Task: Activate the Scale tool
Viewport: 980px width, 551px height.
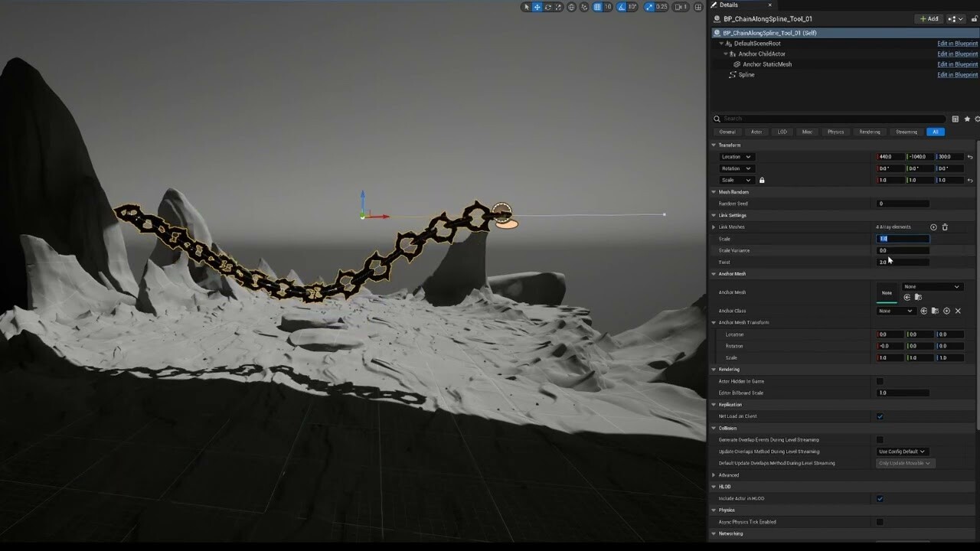Action: pos(559,6)
